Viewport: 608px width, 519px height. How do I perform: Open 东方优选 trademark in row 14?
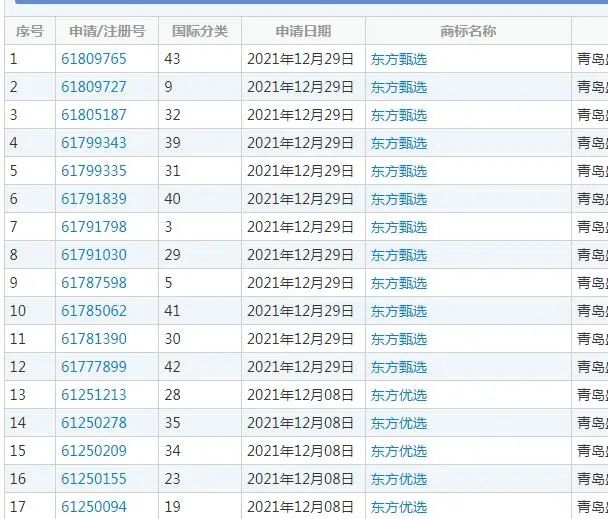(399, 423)
